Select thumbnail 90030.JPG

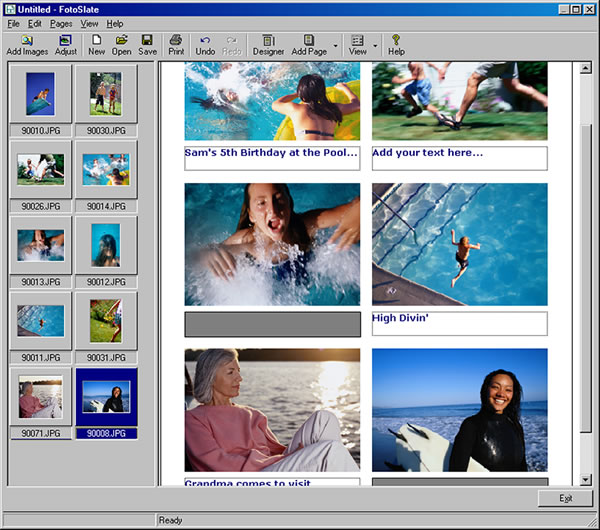[x=106, y=94]
